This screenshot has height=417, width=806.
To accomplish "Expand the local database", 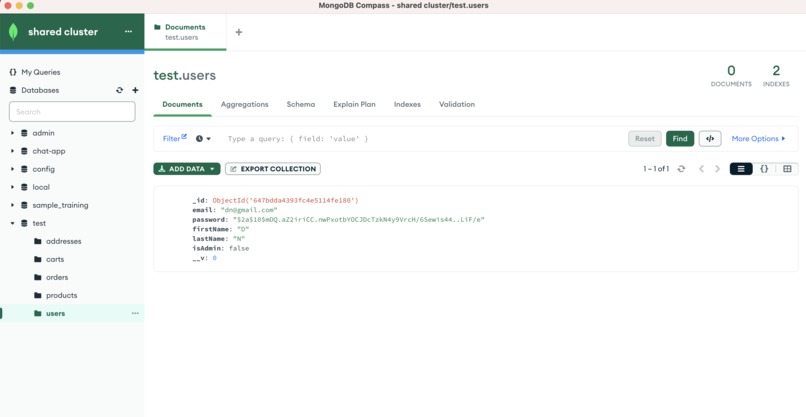I will click(x=13, y=187).
